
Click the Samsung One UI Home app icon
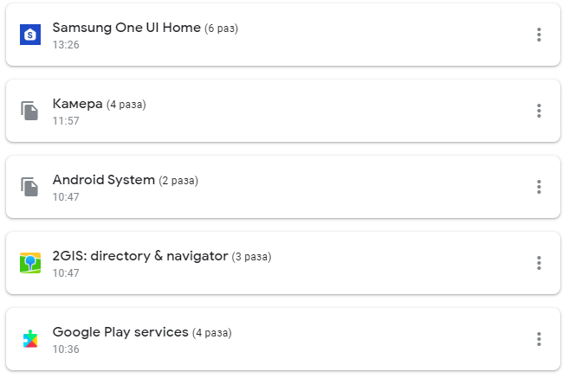(x=30, y=35)
